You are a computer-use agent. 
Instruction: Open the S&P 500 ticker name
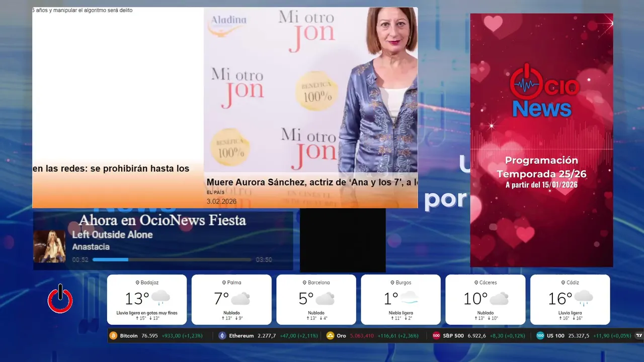(x=453, y=336)
